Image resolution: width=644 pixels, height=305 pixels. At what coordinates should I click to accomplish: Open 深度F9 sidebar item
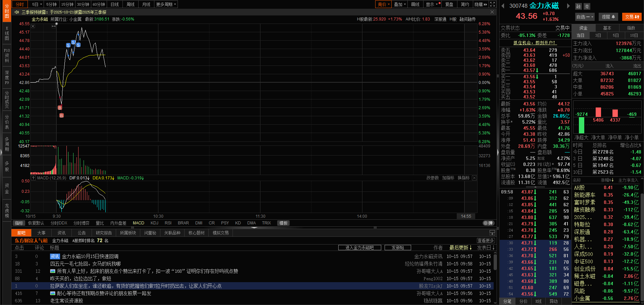click(7, 77)
